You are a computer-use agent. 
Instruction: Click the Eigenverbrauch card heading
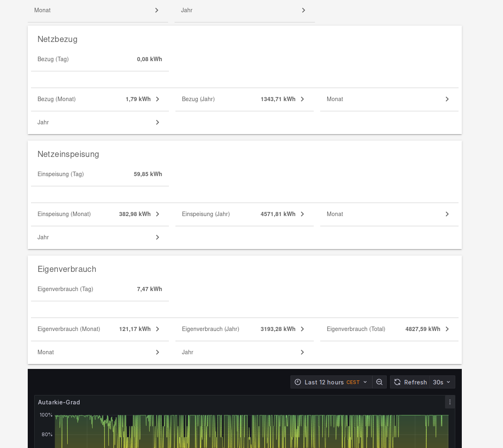pos(67,269)
